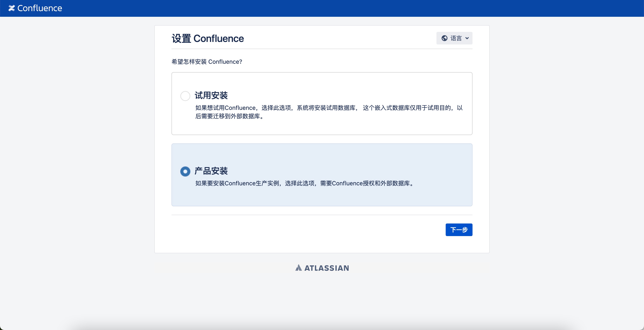The height and width of the screenshot is (330, 644).
Task: Click the 下一步 button to continue
Action: 459,230
